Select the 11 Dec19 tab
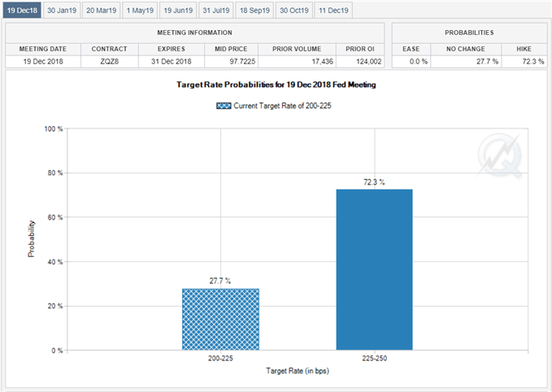This screenshot has height=392, width=552. (333, 11)
